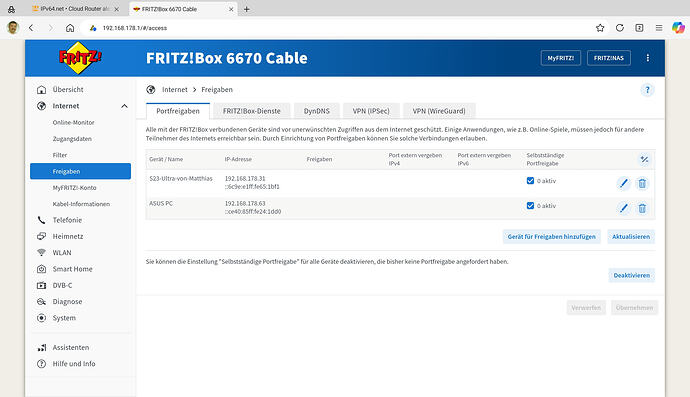Screen dimensions: 690x397
Task: Switch to the VPN (WireGuard) tab
Action: pos(439,111)
